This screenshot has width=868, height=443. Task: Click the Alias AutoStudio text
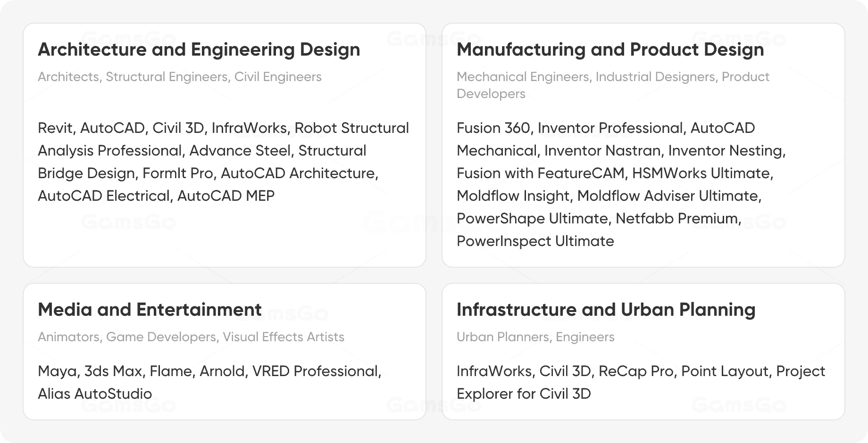pos(95,394)
